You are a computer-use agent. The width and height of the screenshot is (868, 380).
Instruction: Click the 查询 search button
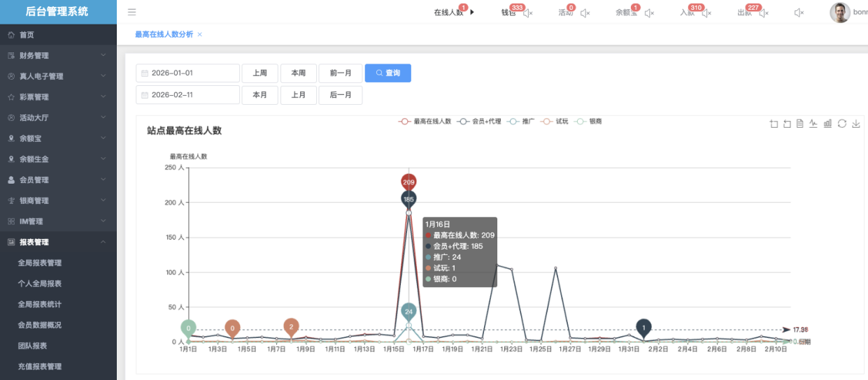(387, 73)
